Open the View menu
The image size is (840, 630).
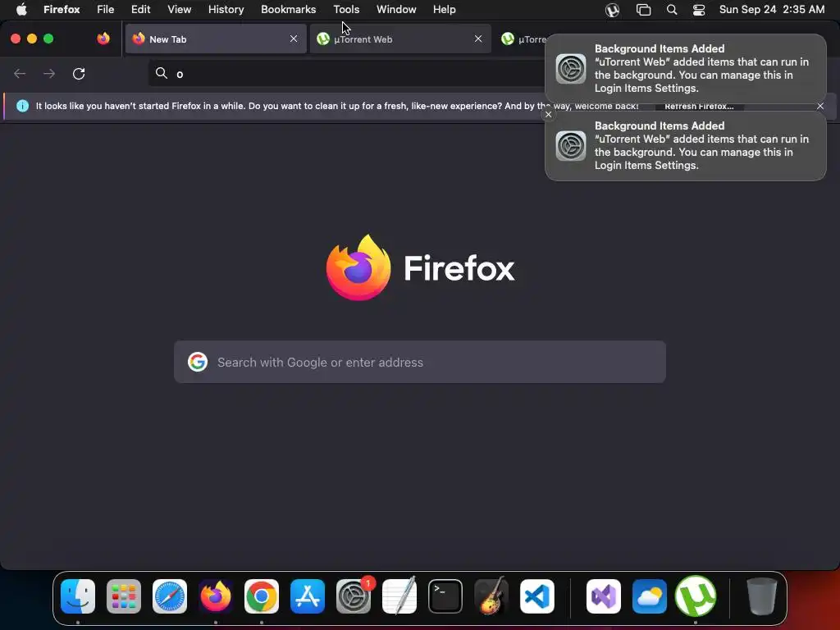coord(180,10)
